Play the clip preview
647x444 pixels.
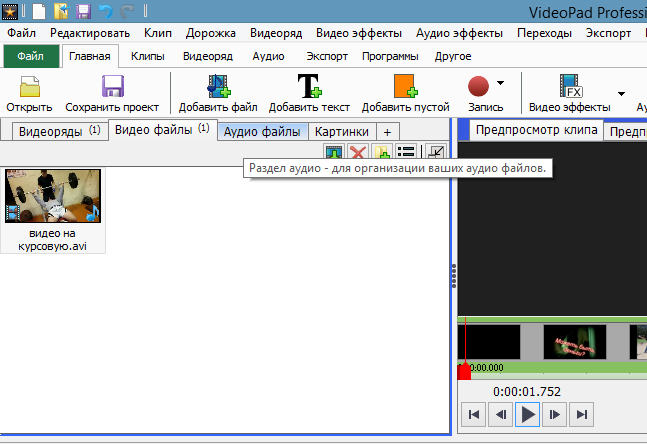(x=527, y=414)
